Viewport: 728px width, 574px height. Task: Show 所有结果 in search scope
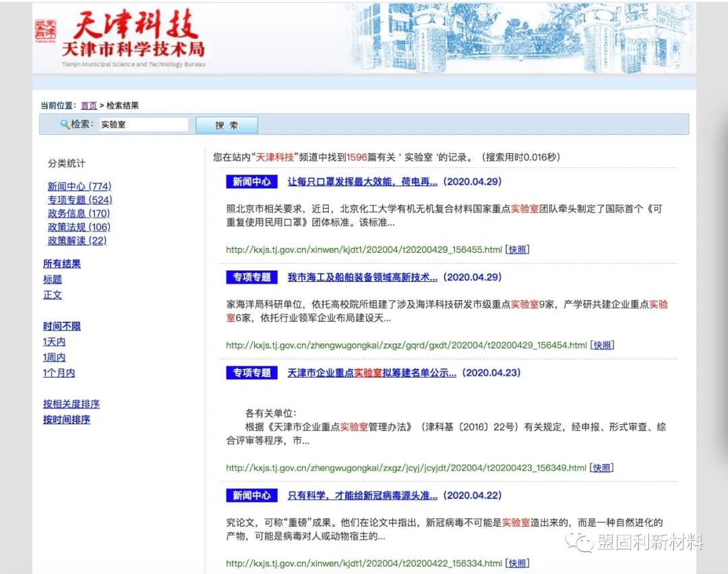(x=61, y=263)
